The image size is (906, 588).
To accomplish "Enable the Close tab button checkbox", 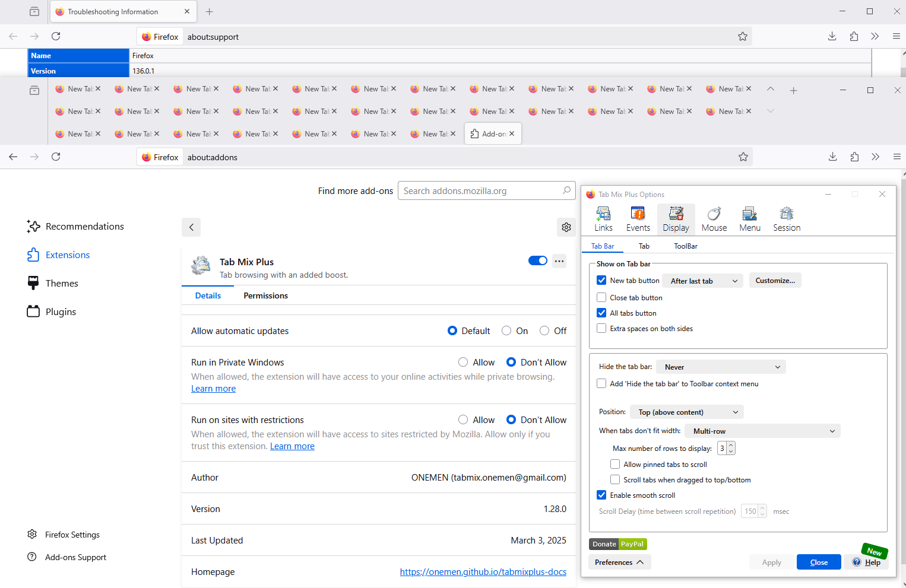I will click(x=601, y=298).
